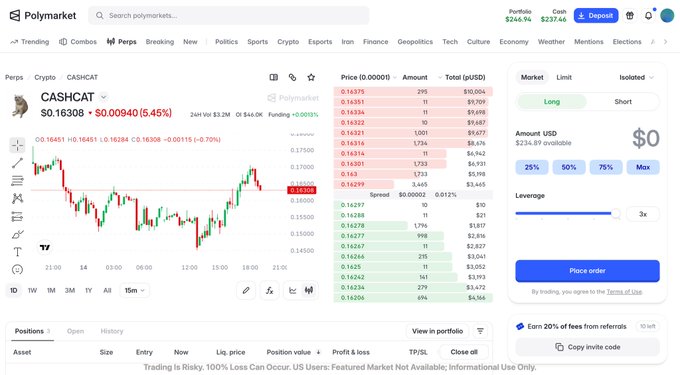Screen dimensions: 680x375
Task: Switch to candlestick chart type icon
Action: (309, 290)
